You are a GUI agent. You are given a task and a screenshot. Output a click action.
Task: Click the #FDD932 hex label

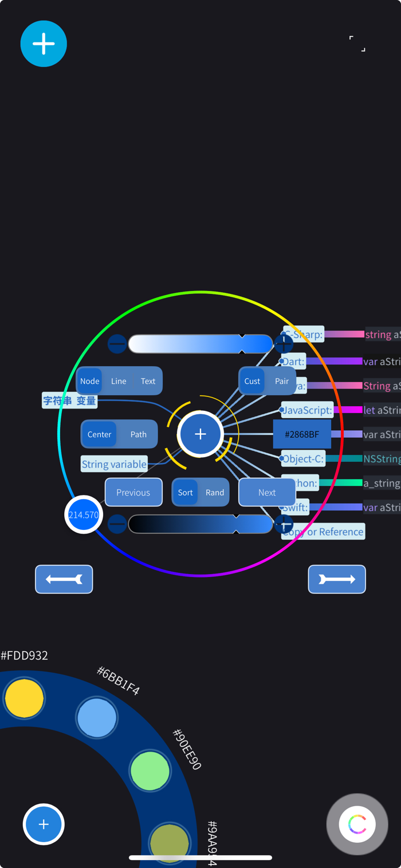click(x=24, y=655)
